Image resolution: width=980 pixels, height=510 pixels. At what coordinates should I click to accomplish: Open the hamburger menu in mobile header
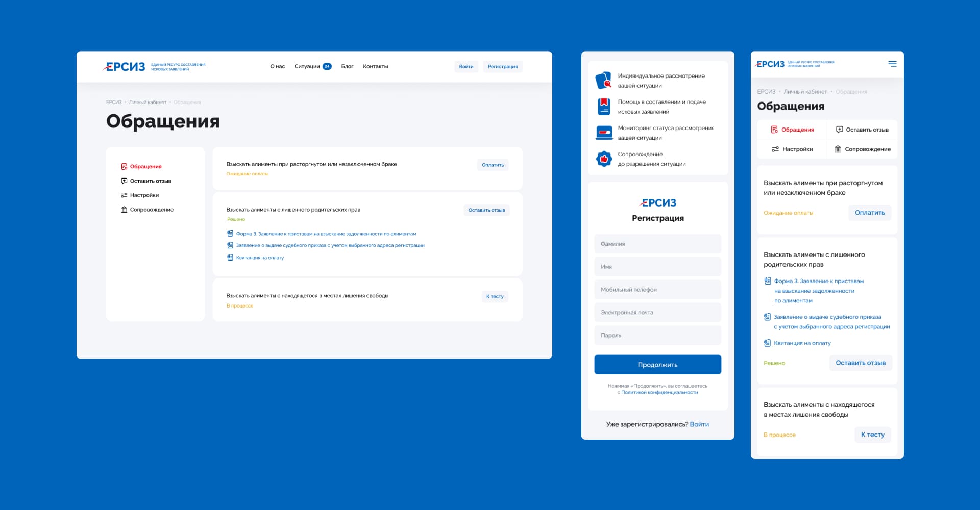[x=892, y=64]
